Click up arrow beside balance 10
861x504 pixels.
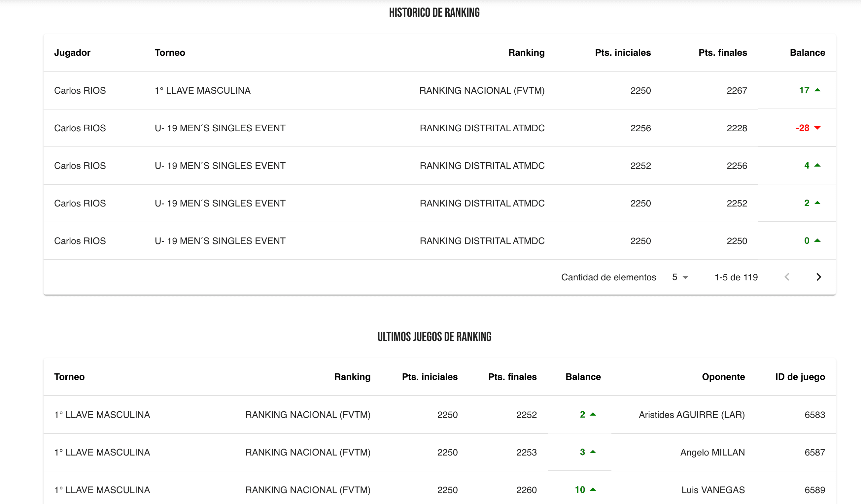tap(593, 489)
